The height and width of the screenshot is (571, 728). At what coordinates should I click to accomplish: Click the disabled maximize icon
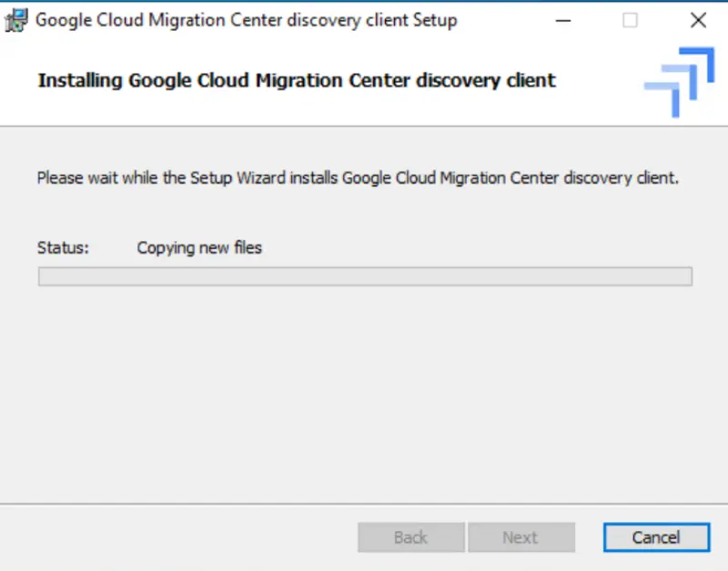[630, 20]
